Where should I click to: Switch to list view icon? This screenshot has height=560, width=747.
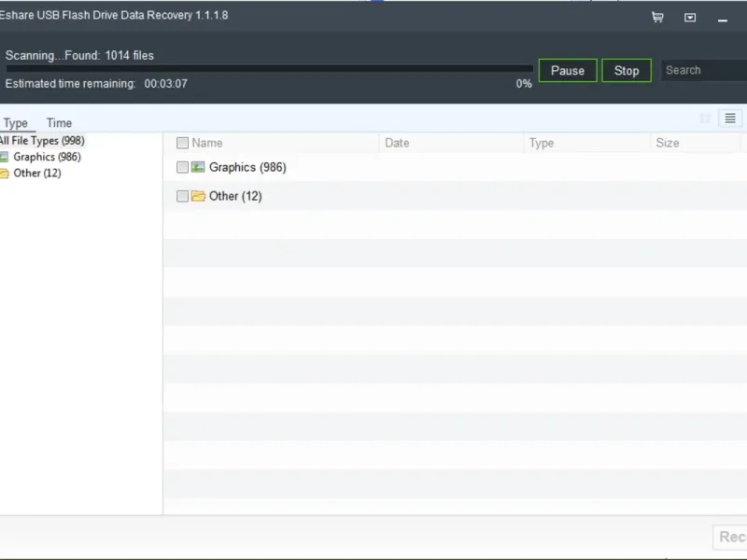pyautogui.click(x=730, y=119)
